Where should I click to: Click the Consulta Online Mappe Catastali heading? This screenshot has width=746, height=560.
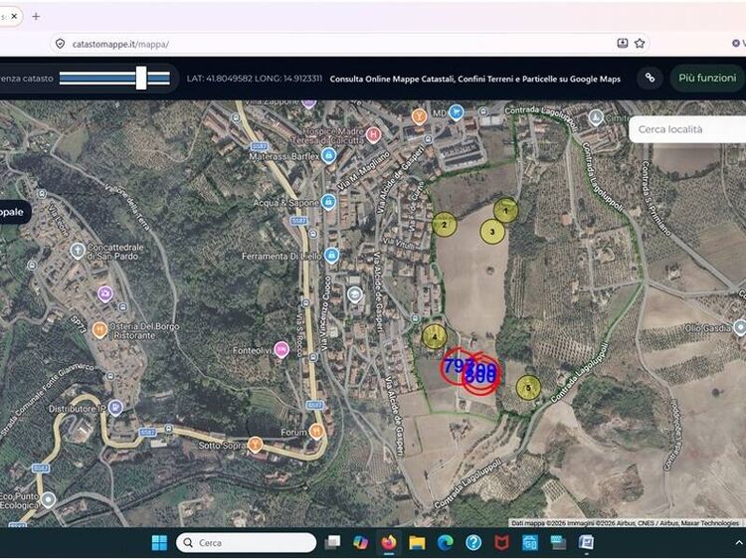(x=474, y=79)
